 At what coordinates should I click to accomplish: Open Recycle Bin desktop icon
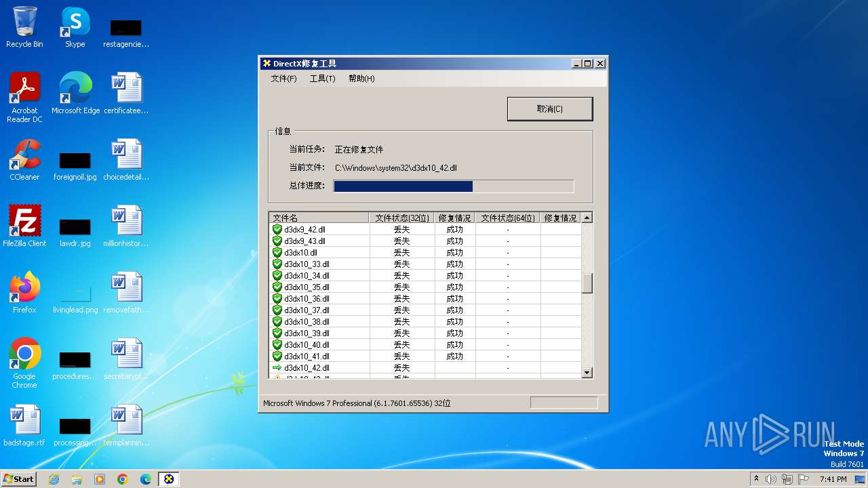24,27
